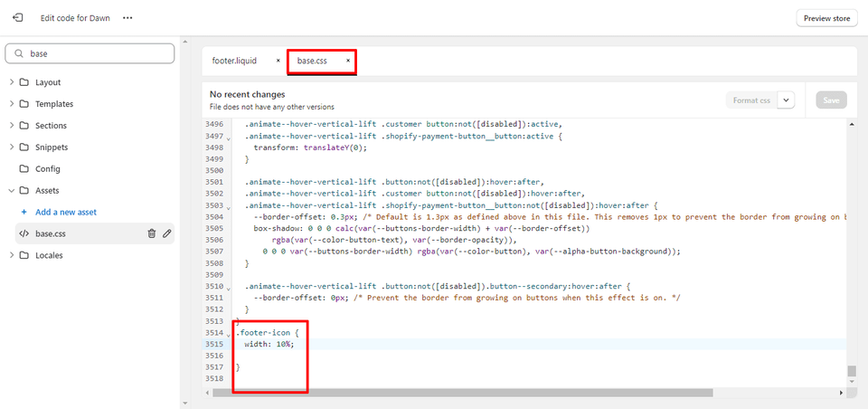
Task: Select the Snippets folder icon
Action: (24, 147)
